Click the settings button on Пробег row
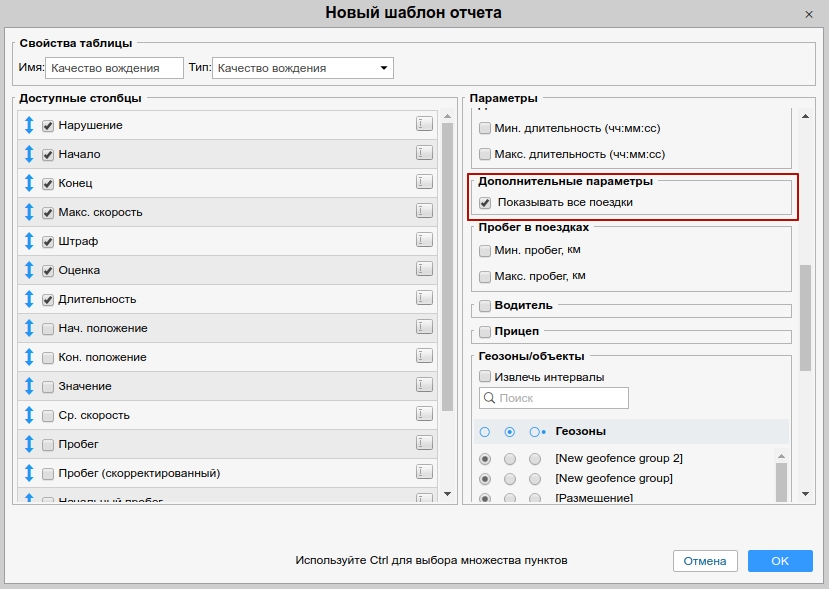The width and height of the screenshot is (829, 589). 424,443
